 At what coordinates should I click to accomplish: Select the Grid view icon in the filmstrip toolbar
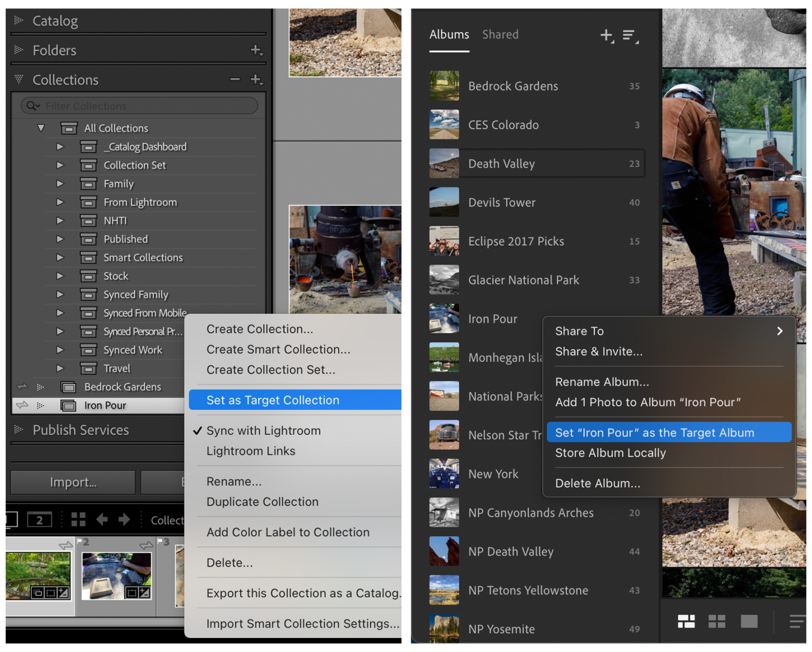[x=79, y=519]
